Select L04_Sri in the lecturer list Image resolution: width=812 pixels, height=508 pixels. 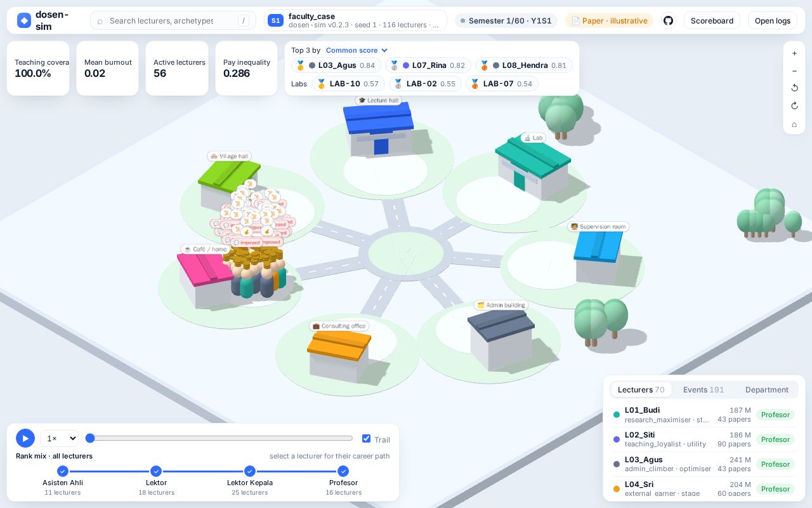[704, 488]
